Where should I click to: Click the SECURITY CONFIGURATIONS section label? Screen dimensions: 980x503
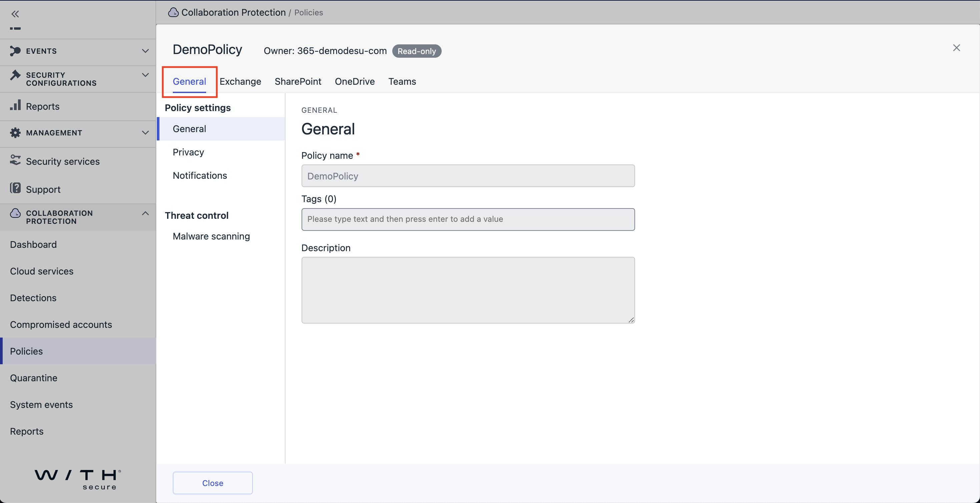[x=61, y=79]
